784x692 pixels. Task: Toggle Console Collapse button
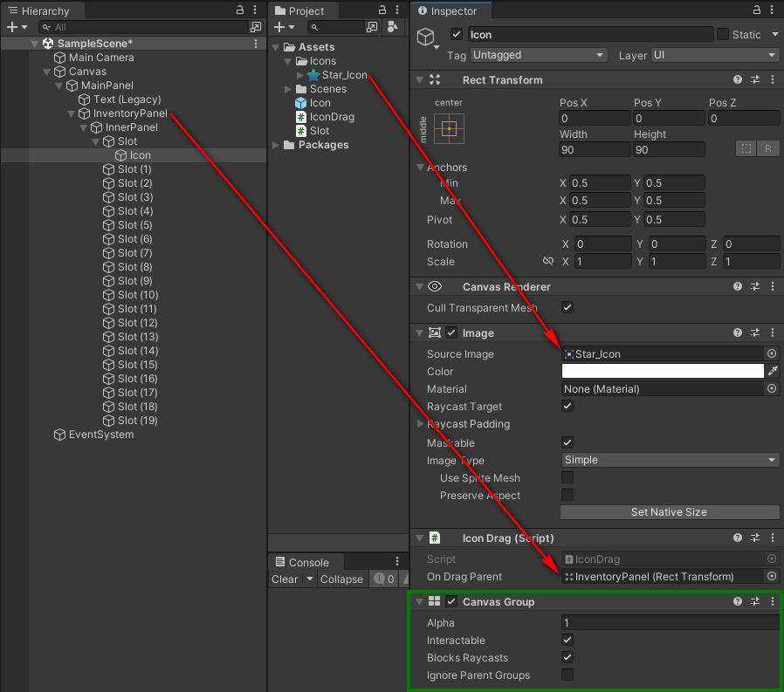(x=341, y=579)
